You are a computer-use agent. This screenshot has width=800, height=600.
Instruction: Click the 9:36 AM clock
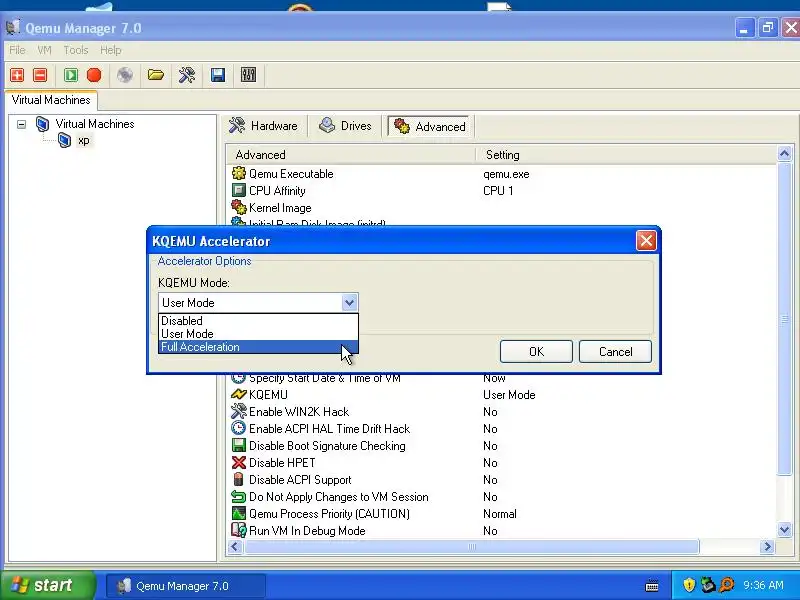763,585
